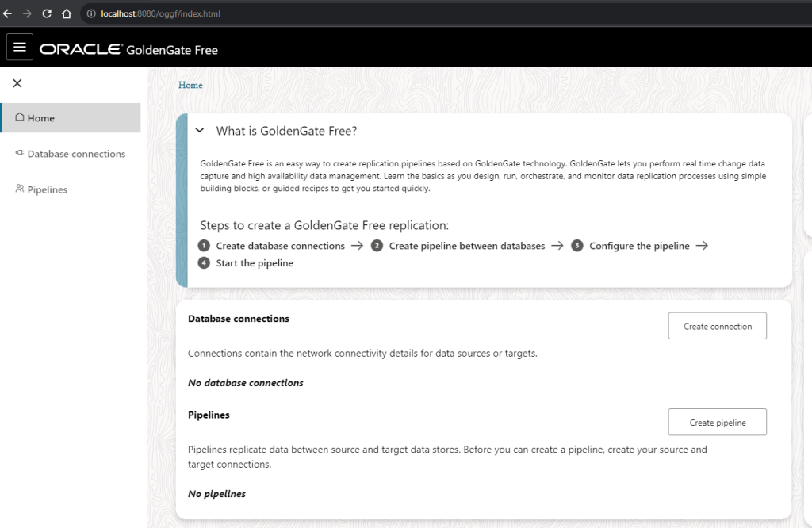This screenshot has width=812, height=528.
Task: Click the Home breadcrumb link
Action: 190,85
